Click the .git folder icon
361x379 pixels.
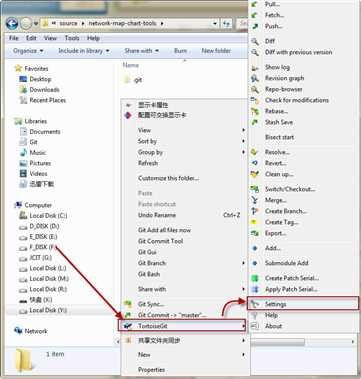(x=127, y=80)
